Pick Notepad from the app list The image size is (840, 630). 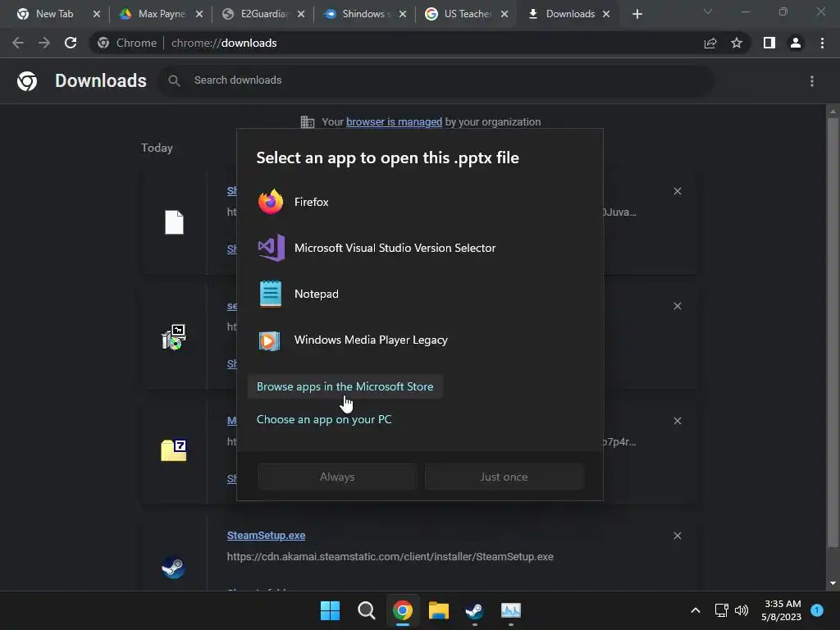[420, 294]
